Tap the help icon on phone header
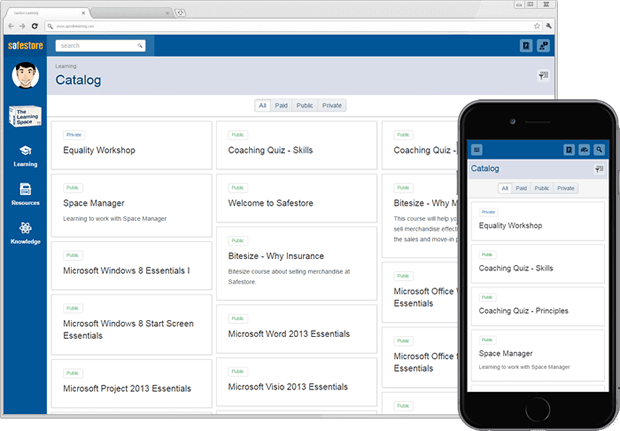Viewport: 620px width, 431px height. point(569,149)
